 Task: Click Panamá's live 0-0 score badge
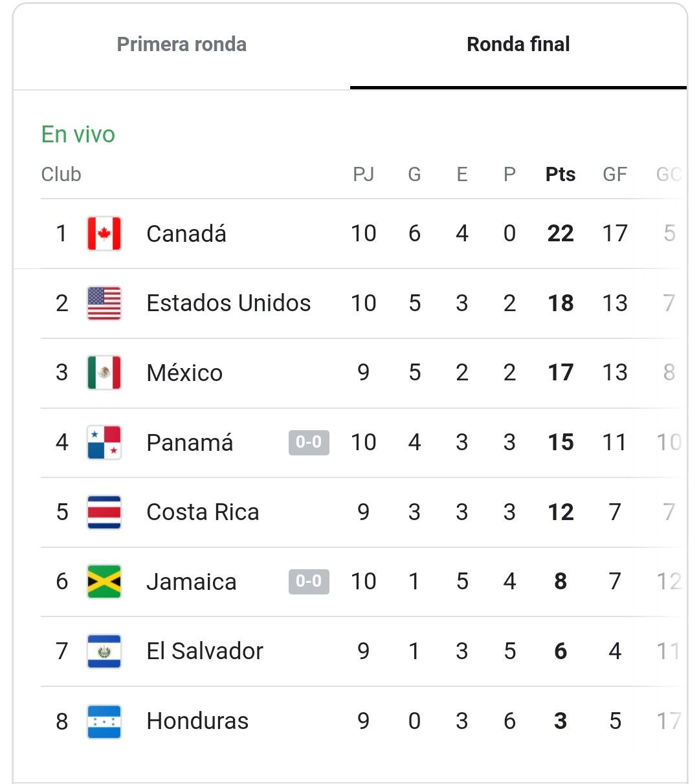click(x=309, y=442)
